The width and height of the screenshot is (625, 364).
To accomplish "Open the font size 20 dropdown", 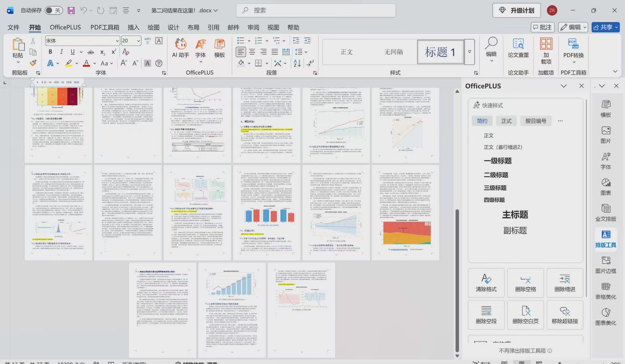I will (138, 41).
